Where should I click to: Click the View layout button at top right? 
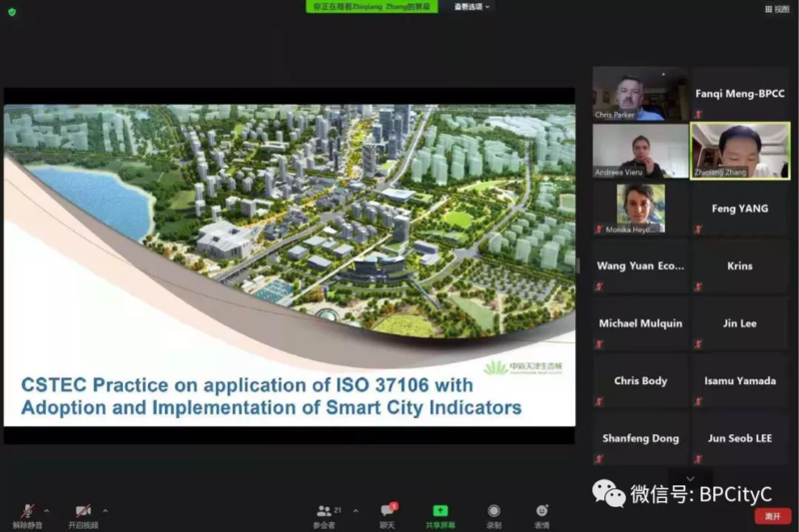(x=776, y=8)
